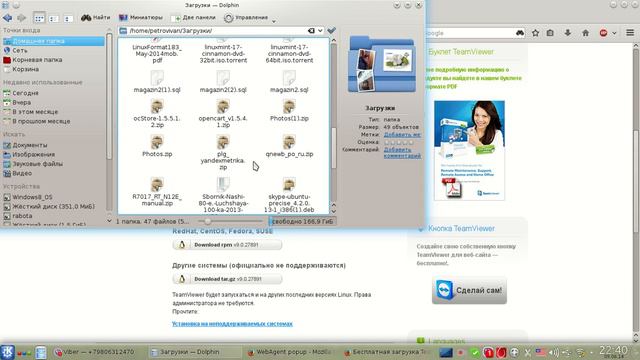Confirm path with the checkmark icon
This screenshot has height=360, width=640.
pyautogui.click(x=331, y=30)
